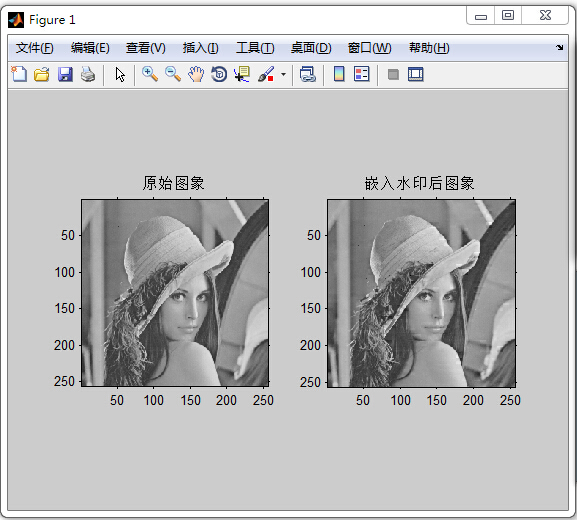Save the figure with the floppy disk icon
577x520 pixels.
65,74
